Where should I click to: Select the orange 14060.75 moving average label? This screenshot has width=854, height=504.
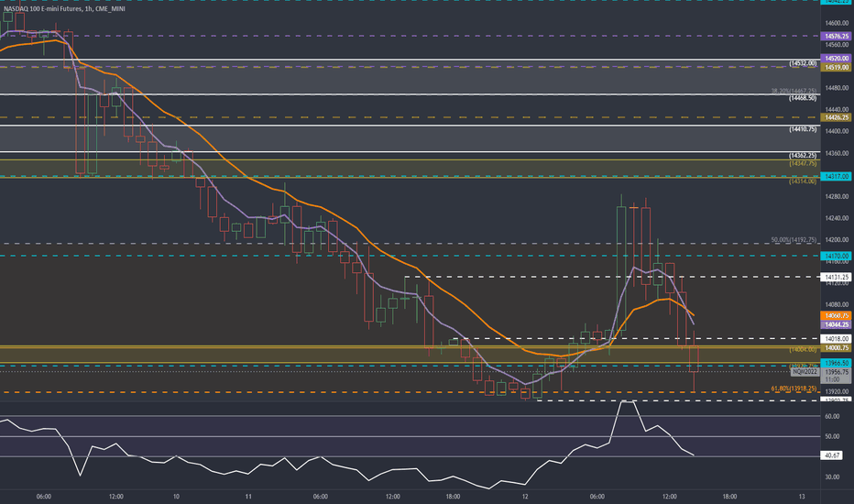click(x=836, y=315)
